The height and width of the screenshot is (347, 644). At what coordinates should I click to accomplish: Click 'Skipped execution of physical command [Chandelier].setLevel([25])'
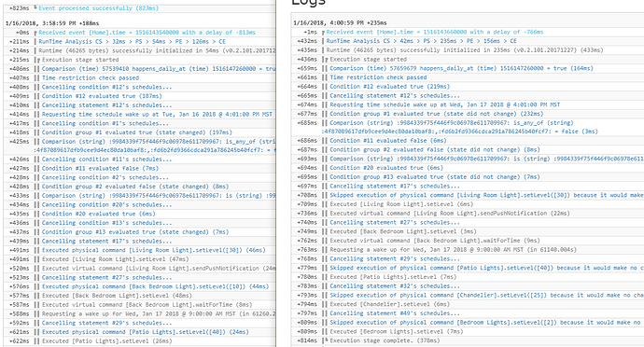click(x=486, y=296)
